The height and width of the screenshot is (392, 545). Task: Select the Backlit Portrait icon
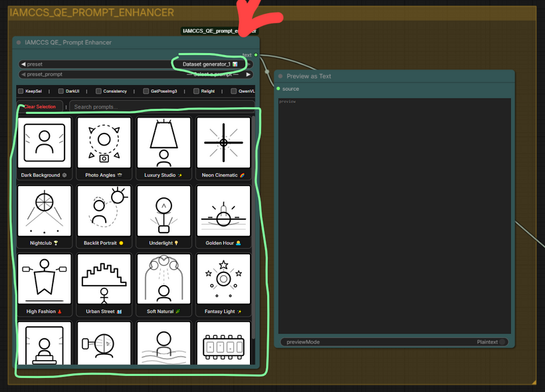(104, 211)
